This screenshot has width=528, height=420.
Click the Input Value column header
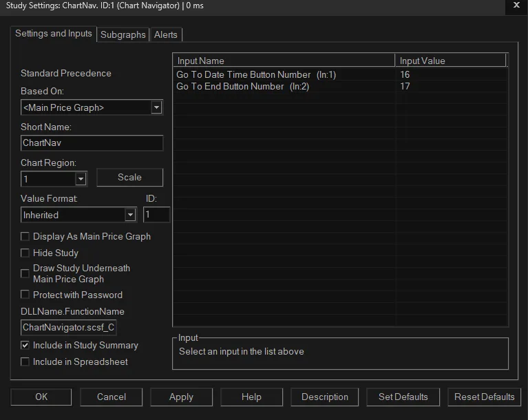[450, 61]
